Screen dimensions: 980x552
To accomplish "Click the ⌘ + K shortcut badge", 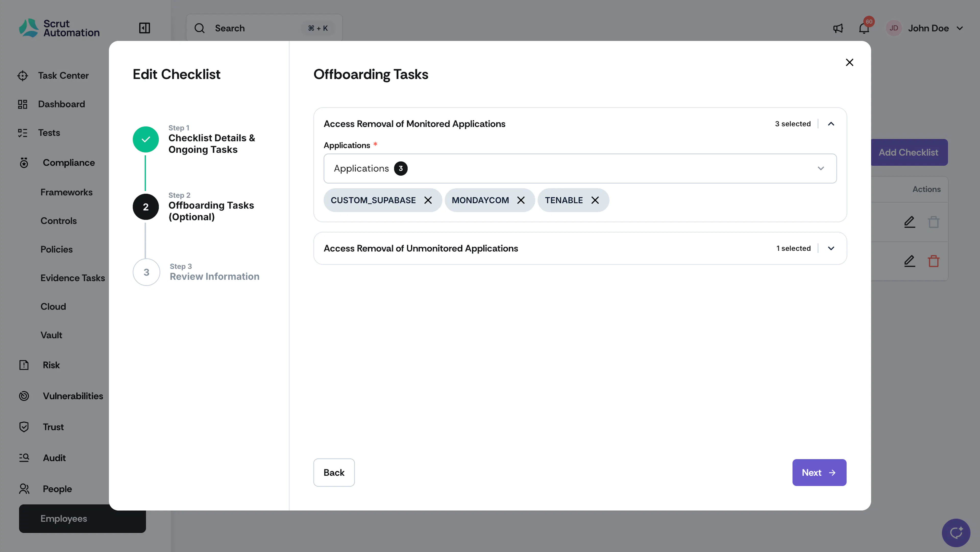I will coord(318,28).
